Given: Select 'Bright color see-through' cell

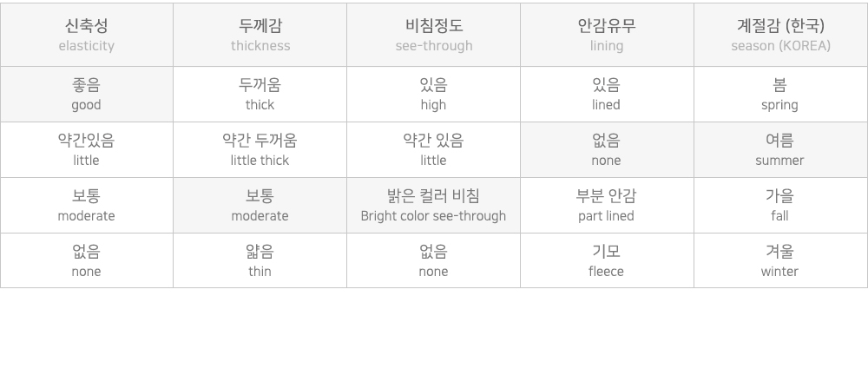Looking at the screenshot, I should tap(434, 206).
